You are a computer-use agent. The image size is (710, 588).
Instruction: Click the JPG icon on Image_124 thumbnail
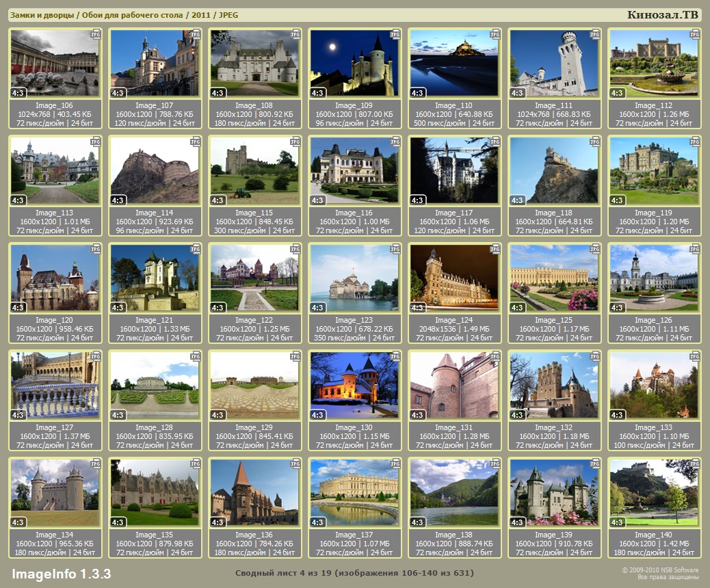tap(495, 249)
